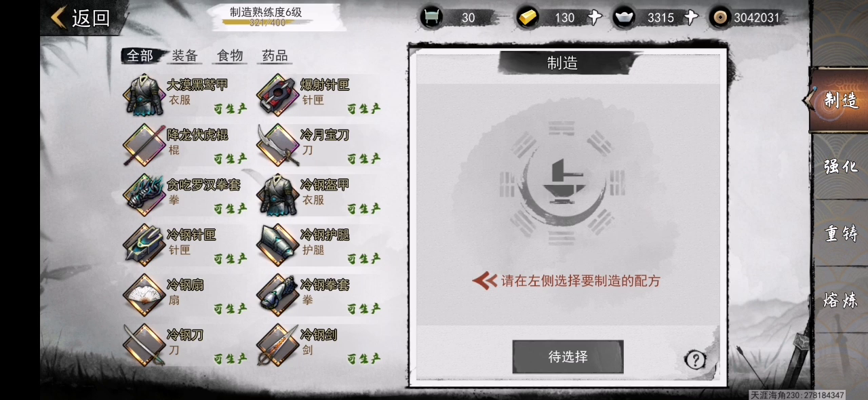
Task: Select the 冷钢护腿 leg guard recipe
Action: coord(320,245)
